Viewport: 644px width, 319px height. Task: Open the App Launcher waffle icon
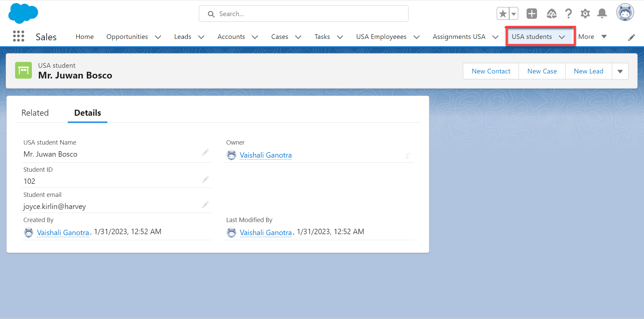click(x=18, y=36)
